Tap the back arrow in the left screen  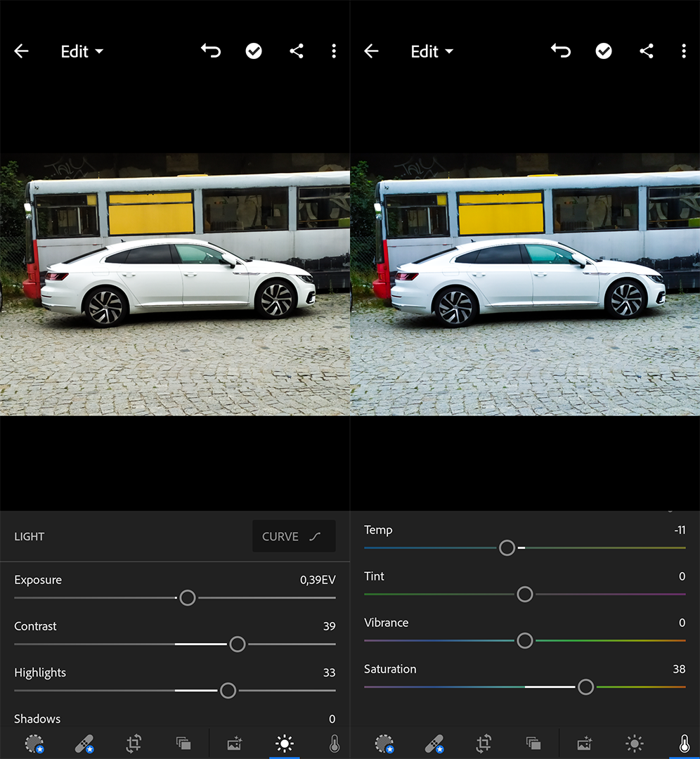coord(21,51)
